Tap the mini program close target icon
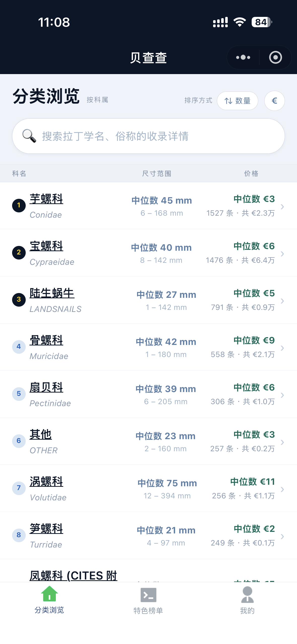 pyautogui.click(x=275, y=57)
